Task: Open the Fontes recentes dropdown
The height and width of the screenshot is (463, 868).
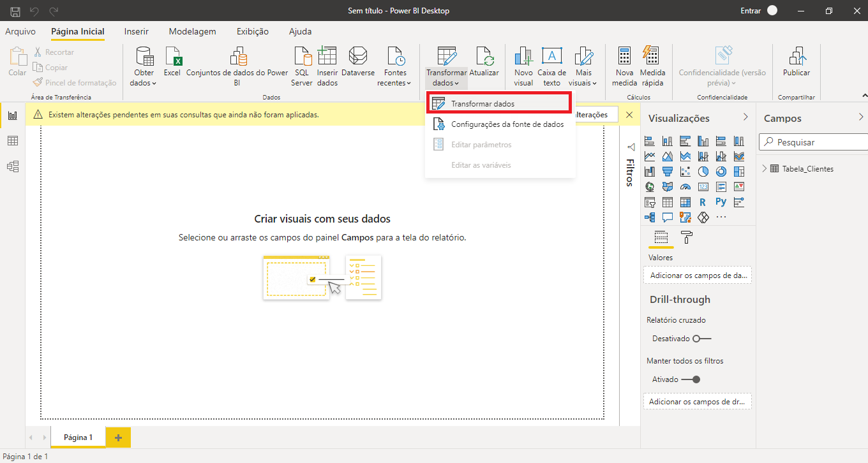Action: (x=395, y=66)
